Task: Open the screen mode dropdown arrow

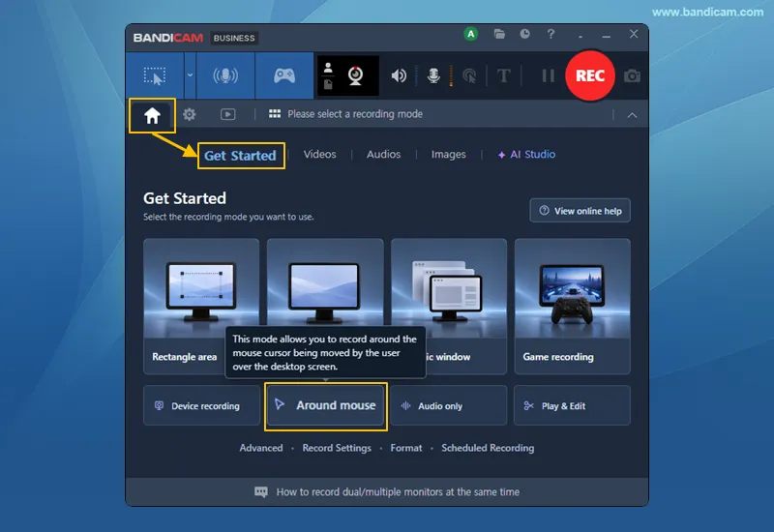Action: click(190, 75)
